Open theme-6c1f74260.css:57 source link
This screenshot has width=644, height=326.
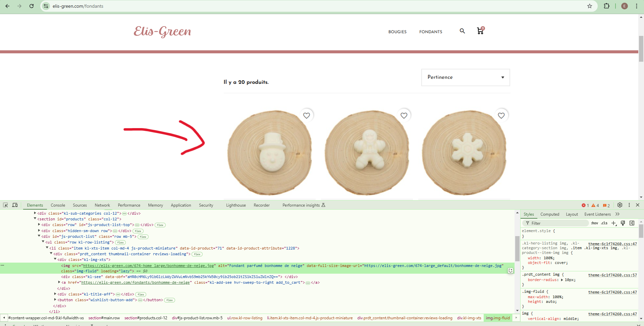(x=612, y=275)
